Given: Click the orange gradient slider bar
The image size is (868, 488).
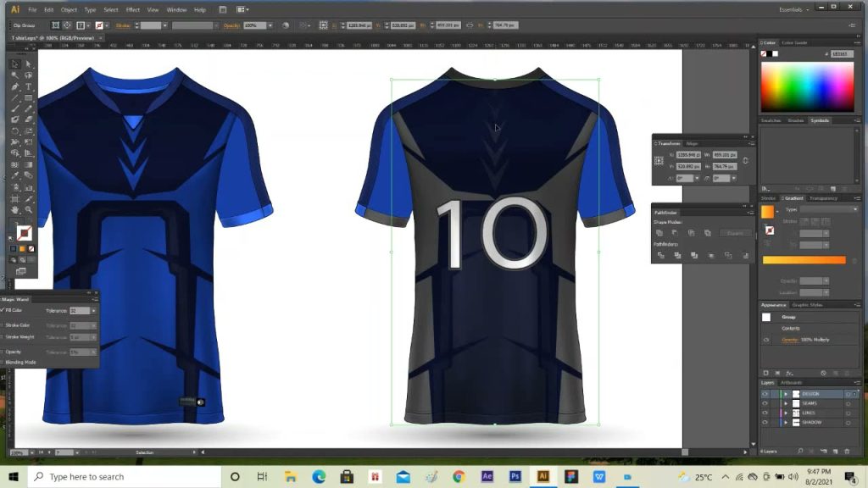Looking at the screenshot, I should pos(804,260).
